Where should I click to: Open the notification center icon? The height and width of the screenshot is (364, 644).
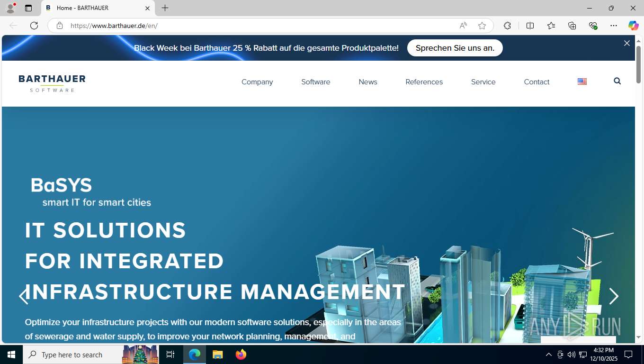[628, 355]
